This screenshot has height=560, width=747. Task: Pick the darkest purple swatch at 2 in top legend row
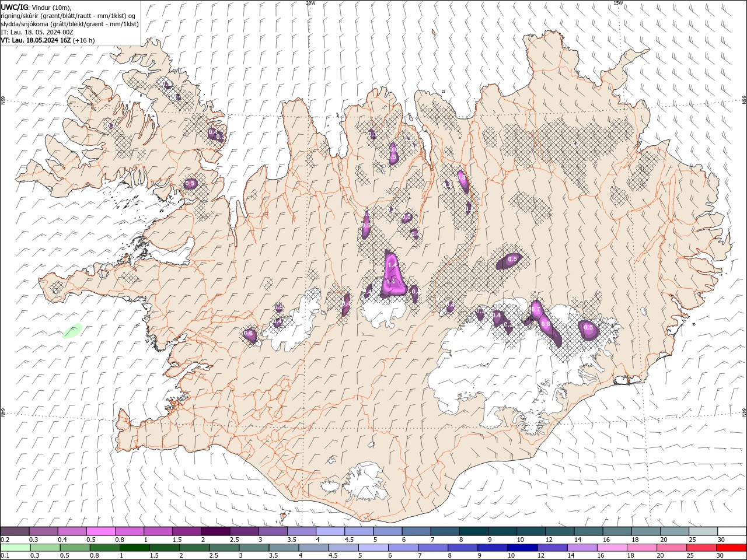click(x=215, y=531)
